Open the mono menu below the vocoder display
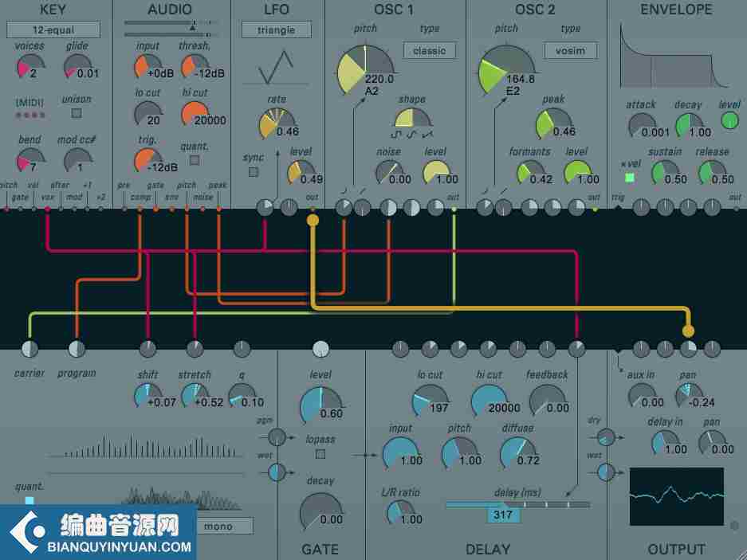Image resolution: width=747 pixels, height=560 pixels. click(225, 527)
